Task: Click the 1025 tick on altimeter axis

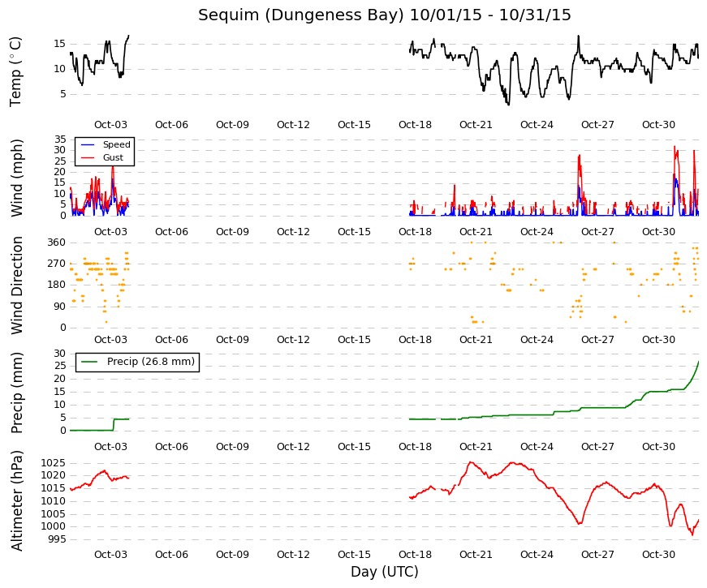Action: pyautogui.click(x=54, y=463)
